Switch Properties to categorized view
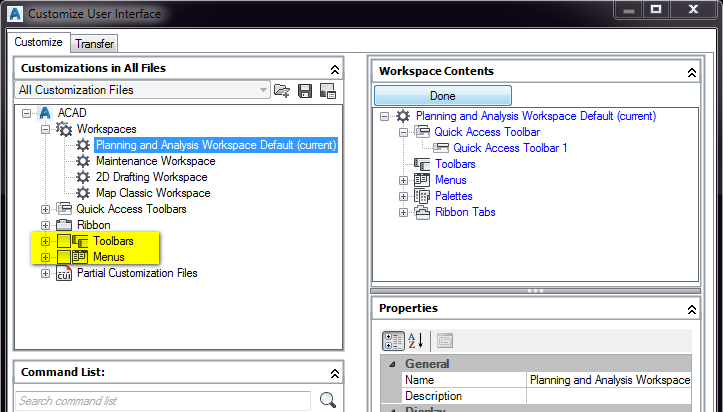723x412 pixels. point(393,341)
